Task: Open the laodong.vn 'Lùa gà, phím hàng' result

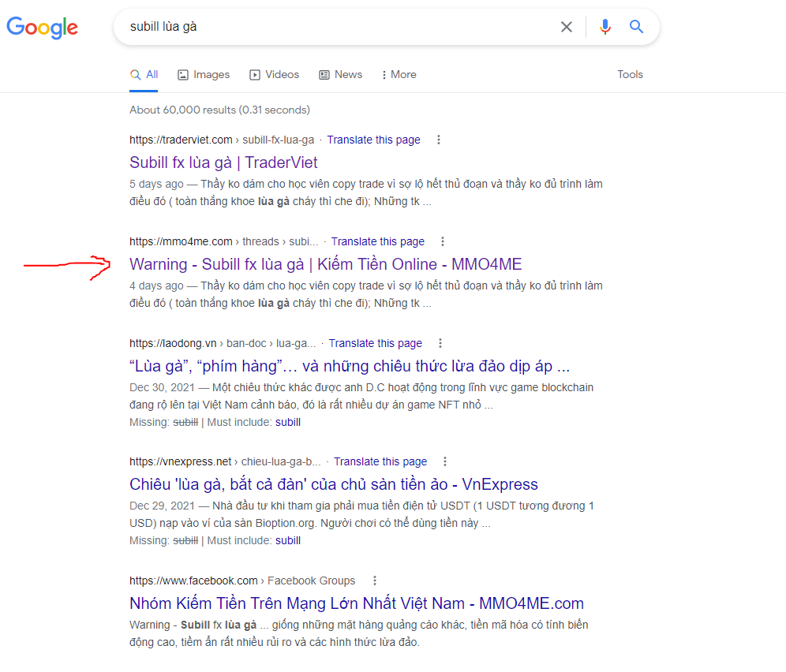Action: point(350,366)
